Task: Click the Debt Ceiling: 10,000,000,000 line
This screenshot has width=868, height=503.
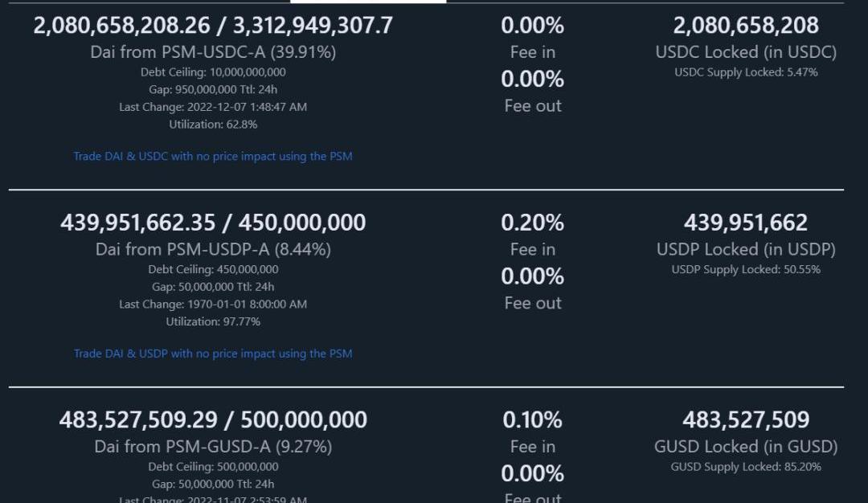Action: pos(213,72)
